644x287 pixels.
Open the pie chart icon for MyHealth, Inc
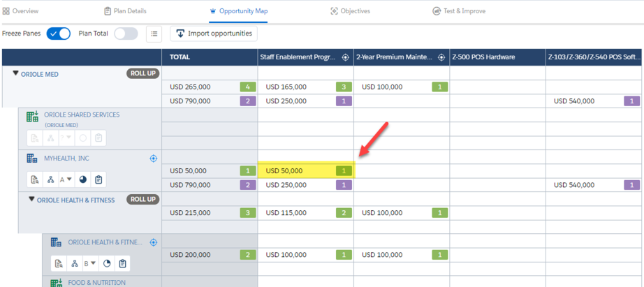83,179
